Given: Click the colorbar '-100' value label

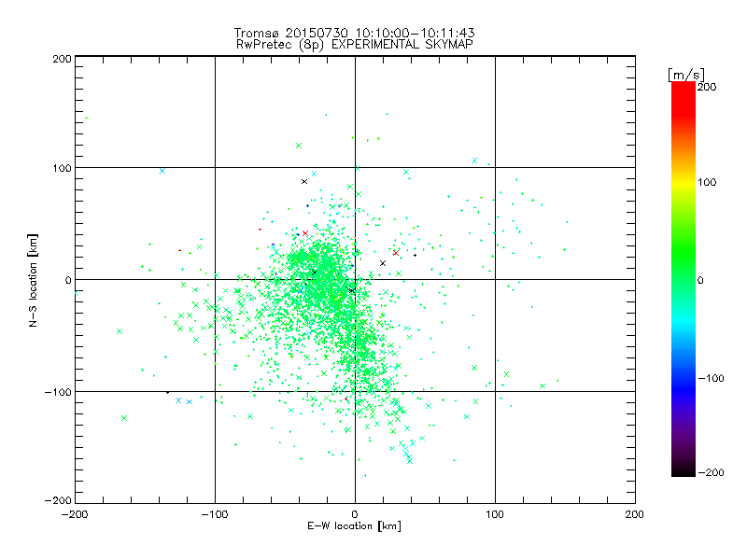Looking at the screenshot, I should pos(711,379).
